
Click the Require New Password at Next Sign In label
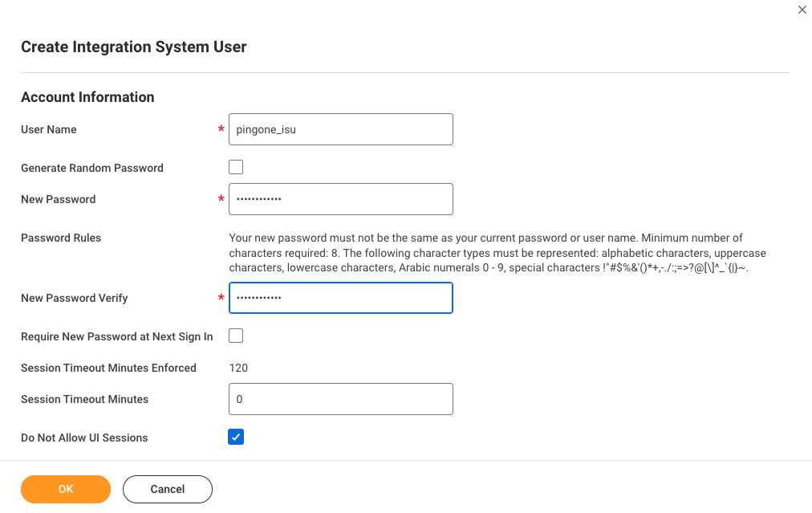point(116,337)
